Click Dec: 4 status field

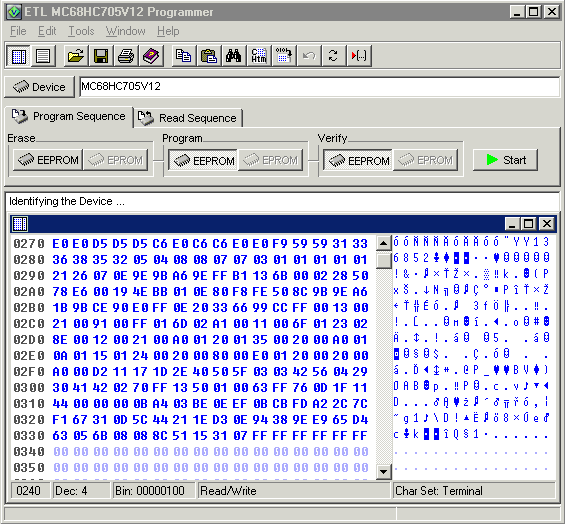[81, 491]
